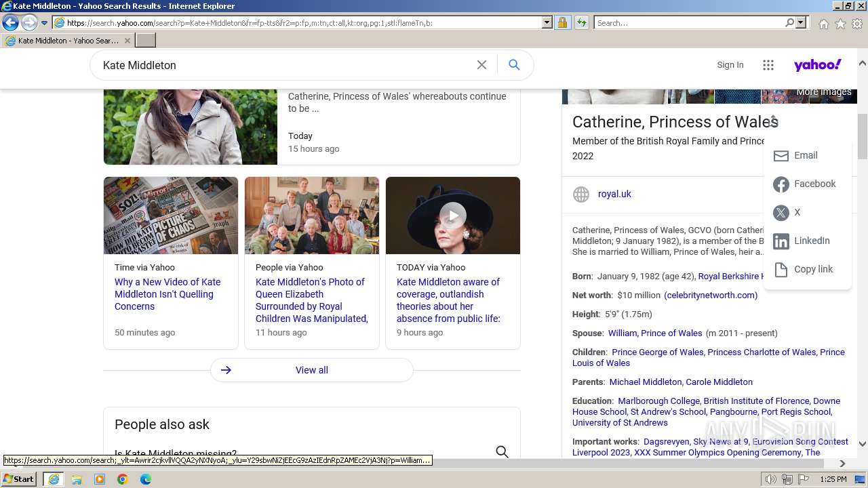The height and width of the screenshot is (488, 868).
Task: Open the Picture of Chaos newspapers thumbnail
Action: [x=171, y=216]
